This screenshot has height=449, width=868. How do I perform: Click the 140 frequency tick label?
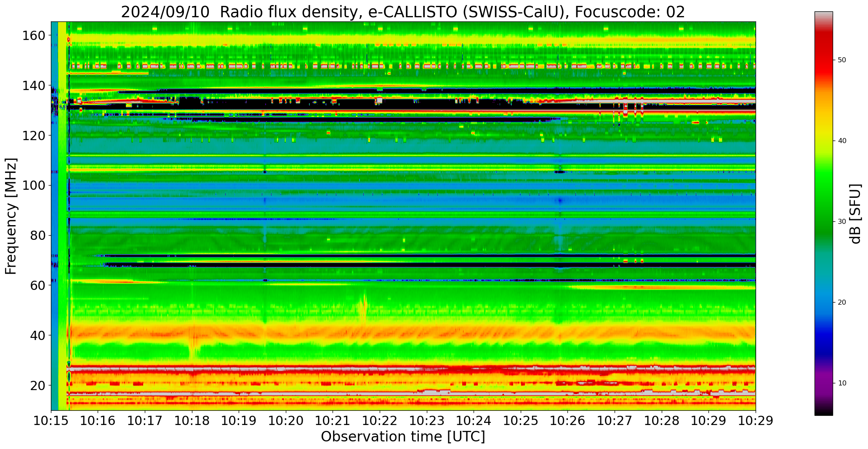[34, 86]
